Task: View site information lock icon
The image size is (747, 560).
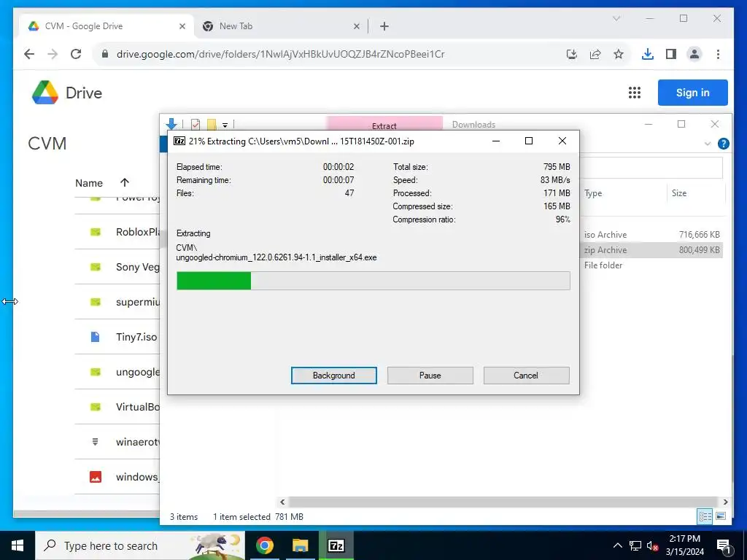Action: 105,54
